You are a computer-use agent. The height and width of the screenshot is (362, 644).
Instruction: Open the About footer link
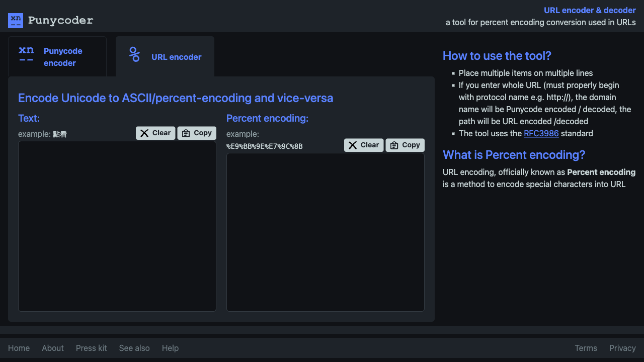coord(53,348)
